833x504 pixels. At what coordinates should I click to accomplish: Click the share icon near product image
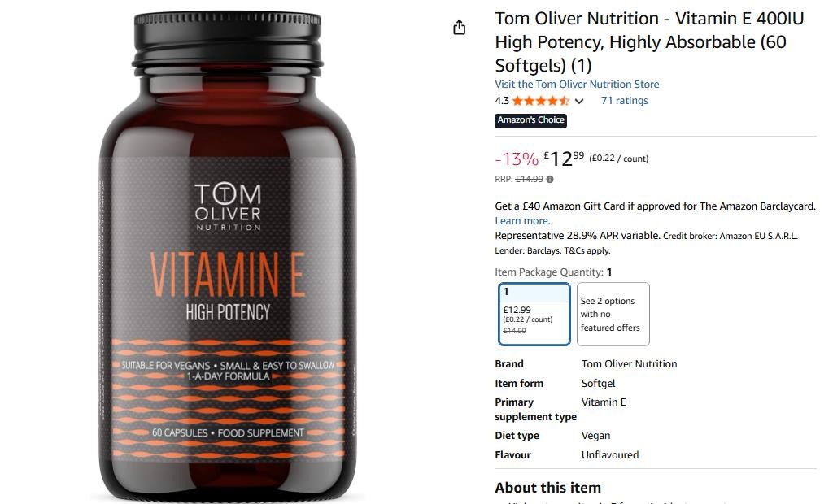[x=459, y=27]
